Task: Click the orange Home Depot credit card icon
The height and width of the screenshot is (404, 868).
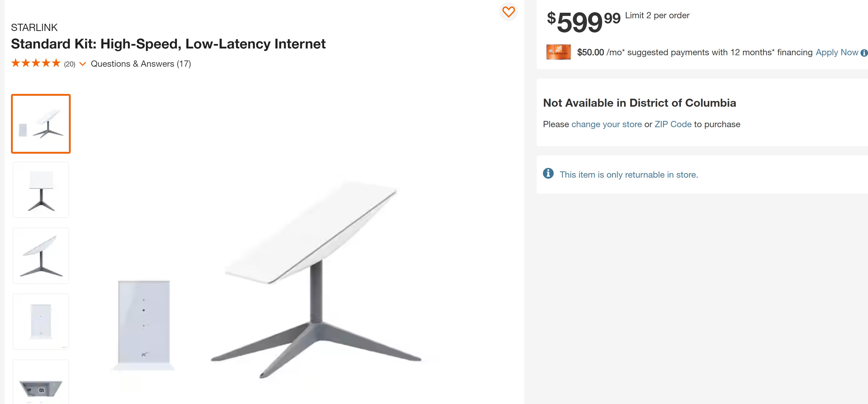Action: [x=558, y=52]
